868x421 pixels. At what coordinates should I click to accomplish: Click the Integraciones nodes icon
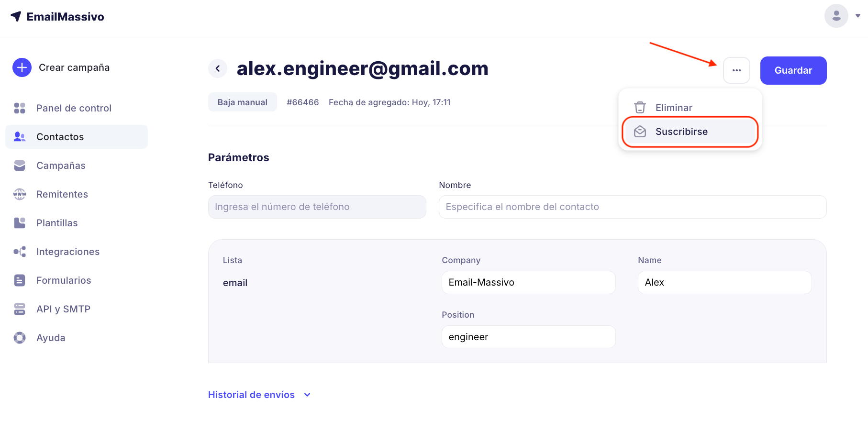tap(20, 252)
